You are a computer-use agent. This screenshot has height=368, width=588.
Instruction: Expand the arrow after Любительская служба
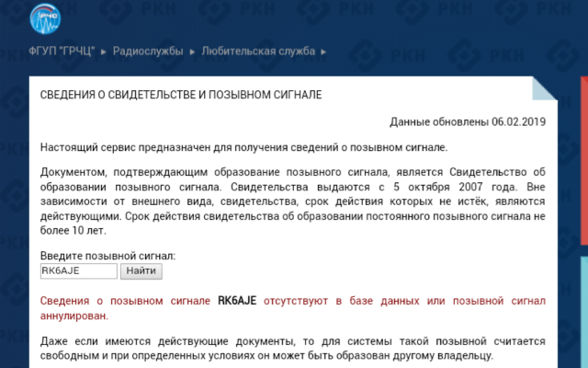(x=325, y=51)
